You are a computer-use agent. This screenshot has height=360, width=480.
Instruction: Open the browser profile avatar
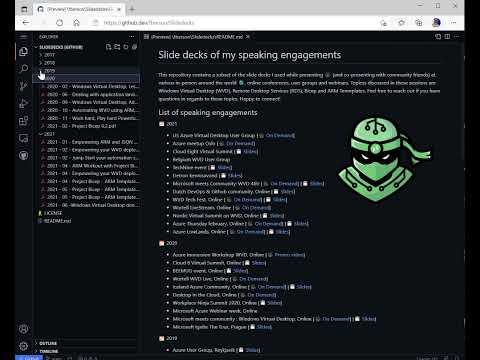[436, 23]
